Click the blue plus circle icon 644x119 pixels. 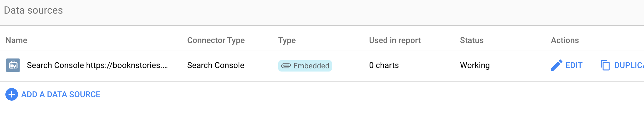[12, 94]
